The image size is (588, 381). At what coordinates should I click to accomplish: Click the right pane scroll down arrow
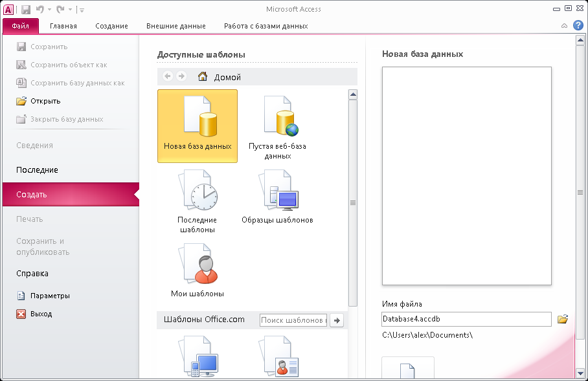(580, 373)
